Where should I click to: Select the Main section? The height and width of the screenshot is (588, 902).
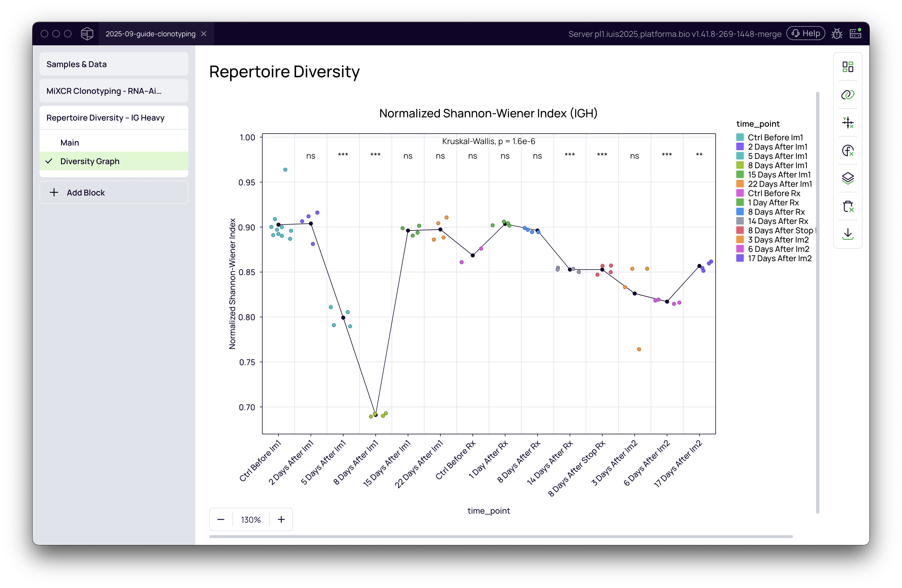tap(70, 143)
